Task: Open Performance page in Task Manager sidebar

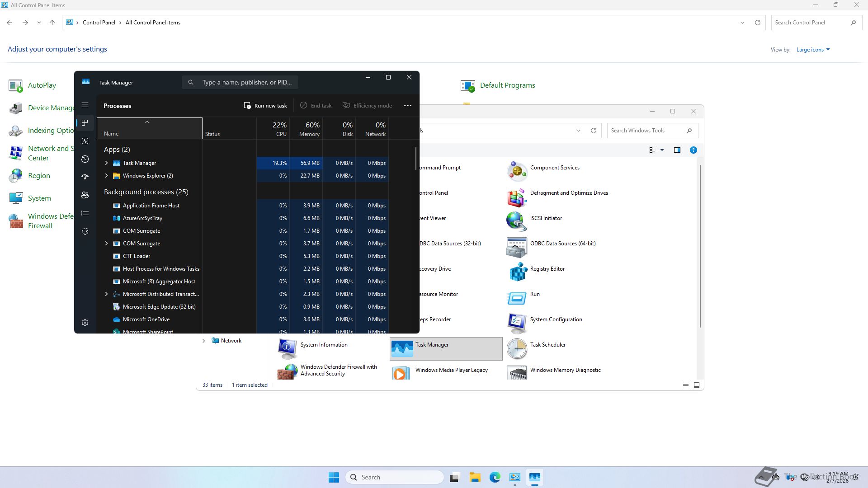Action: pos(85,141)
